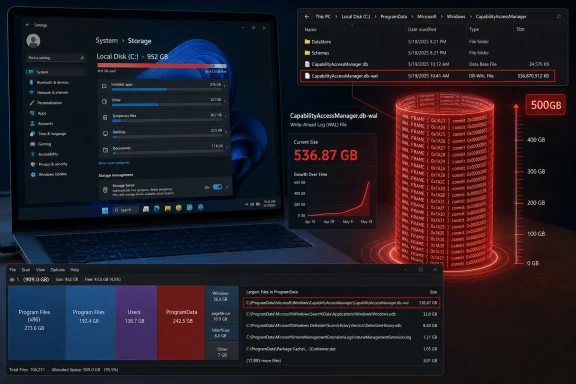Image resolution: width=576 pixels, height=384 pixels.
Task: Click the user avatar in Settings
Action: point(33,40)
